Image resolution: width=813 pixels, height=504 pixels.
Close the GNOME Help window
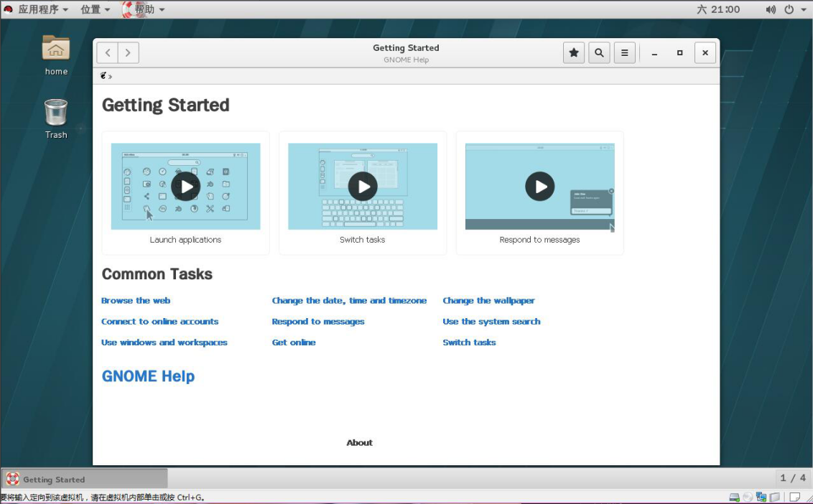coord(705,53)
